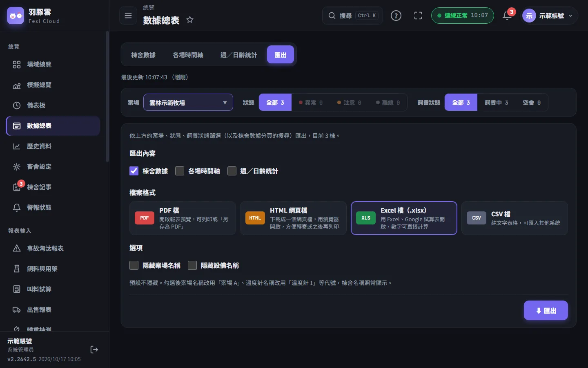Image resolution: width=588 pixels, height=368 pixels.
Task: Click the gray CSV badge icon
Action: coord(477,218)
